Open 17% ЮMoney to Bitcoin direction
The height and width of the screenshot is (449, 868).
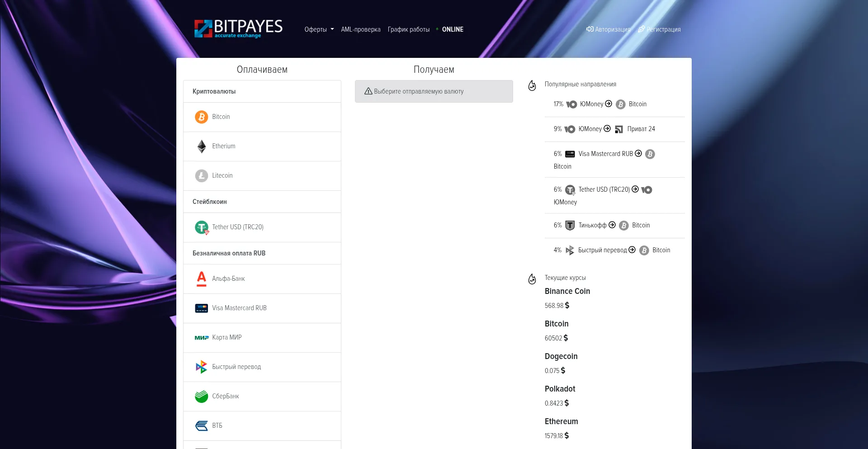[x=615, y=104]
